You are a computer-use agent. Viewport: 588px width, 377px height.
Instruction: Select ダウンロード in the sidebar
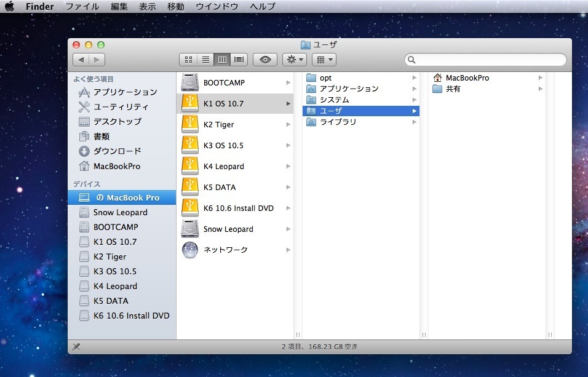point(117,151)
